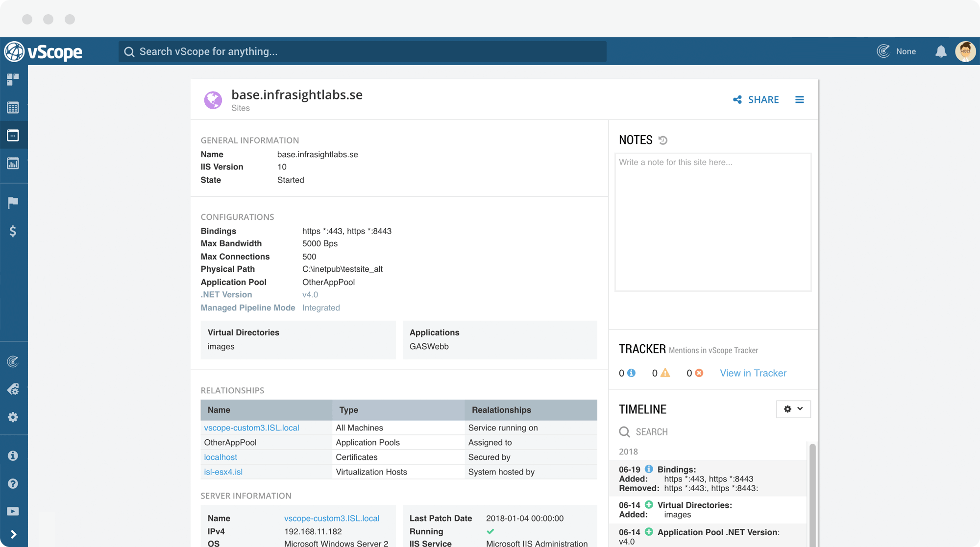This screenshot has width=980, height=547.
Task: Click the notes history icon
Action: point(663,141)
